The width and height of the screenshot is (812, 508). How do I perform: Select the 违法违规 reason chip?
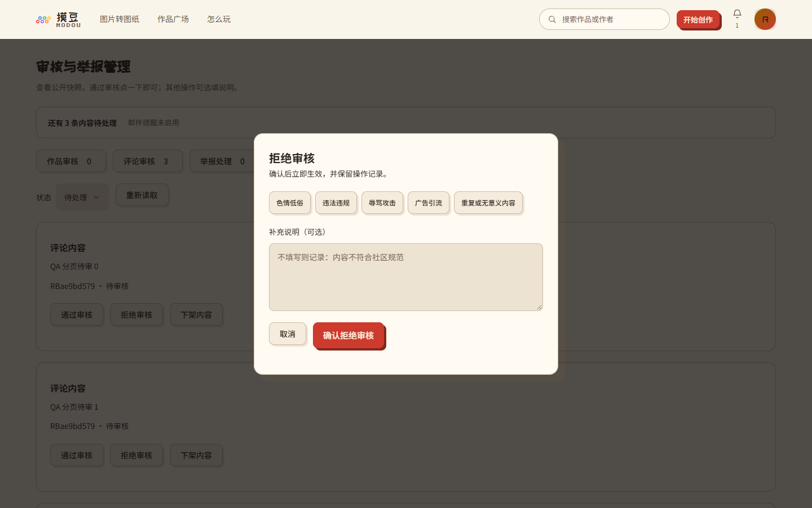pyautogui.click(x=336, y=203)
